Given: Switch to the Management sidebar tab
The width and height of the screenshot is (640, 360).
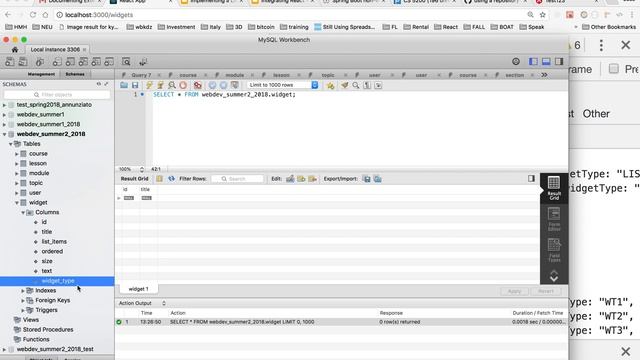Looking at the screenshot, I should click(41, 74).
